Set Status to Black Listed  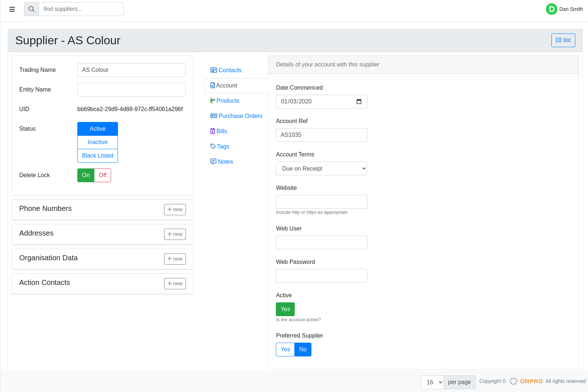click(x=98, y=156)
